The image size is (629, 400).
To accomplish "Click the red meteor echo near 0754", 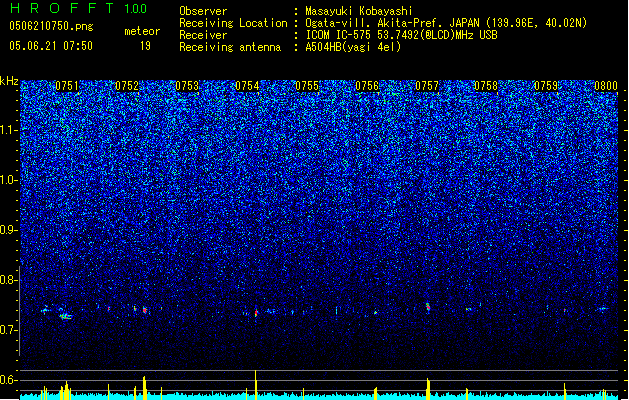I will [256, 313].
